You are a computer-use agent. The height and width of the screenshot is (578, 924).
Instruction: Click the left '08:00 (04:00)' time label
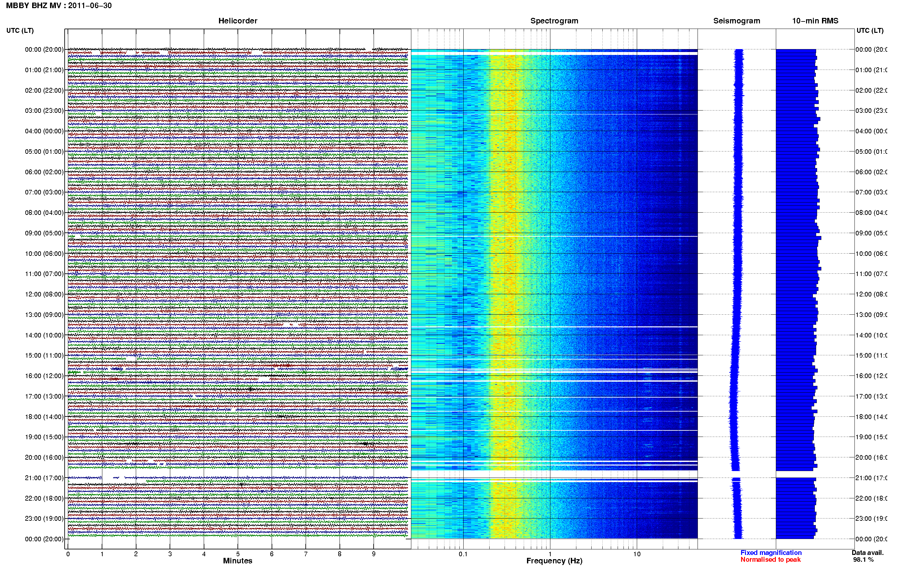pyautogui.click(x=44, y=213)
